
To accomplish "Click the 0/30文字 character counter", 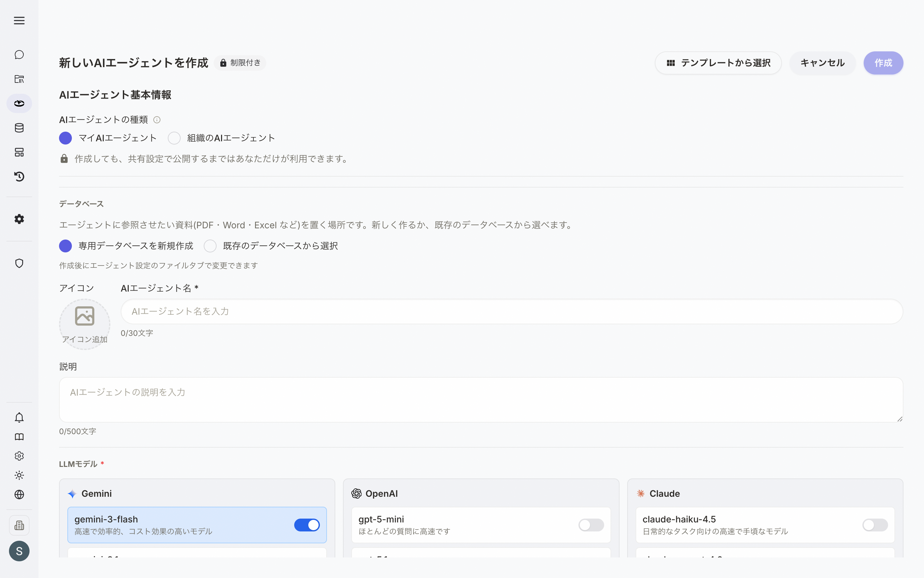I will click(137, 333).
